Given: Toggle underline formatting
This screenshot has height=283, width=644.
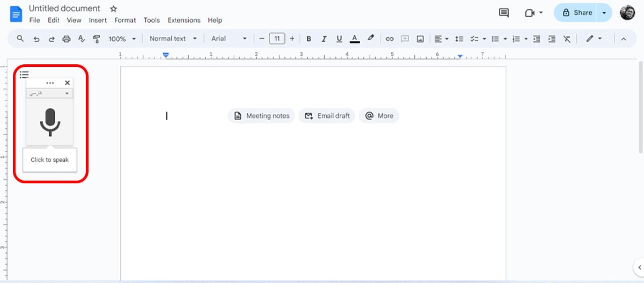Looking at the screenshot, I should (339, 39).
